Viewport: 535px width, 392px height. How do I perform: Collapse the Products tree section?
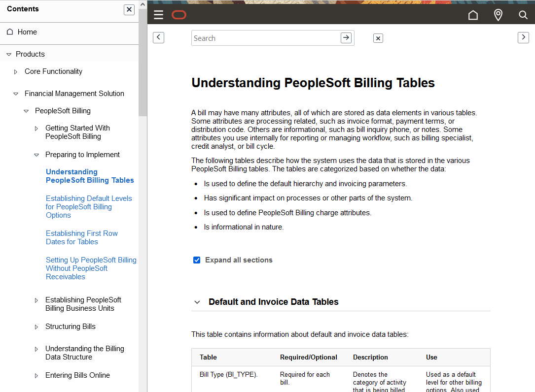(8, 54)
